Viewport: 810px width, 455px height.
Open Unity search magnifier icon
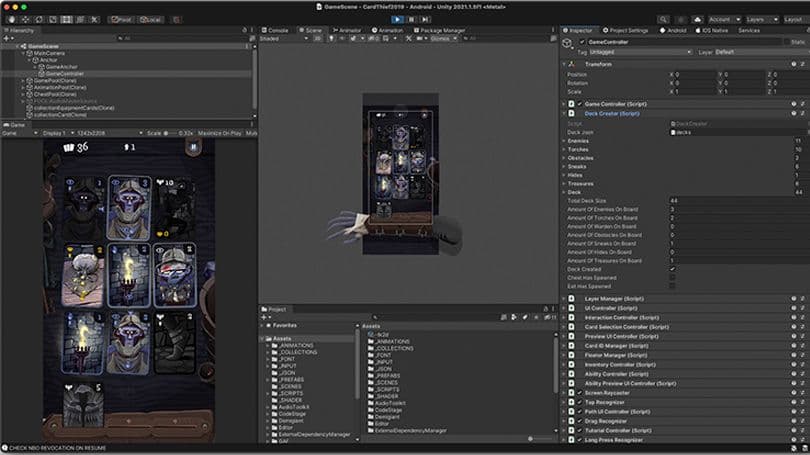(x=663, y=20)
